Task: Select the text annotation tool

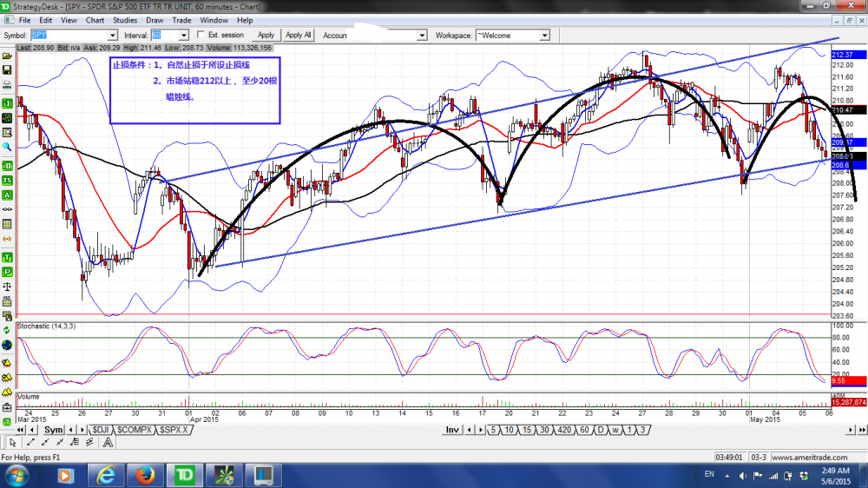Action: (108, 443)
